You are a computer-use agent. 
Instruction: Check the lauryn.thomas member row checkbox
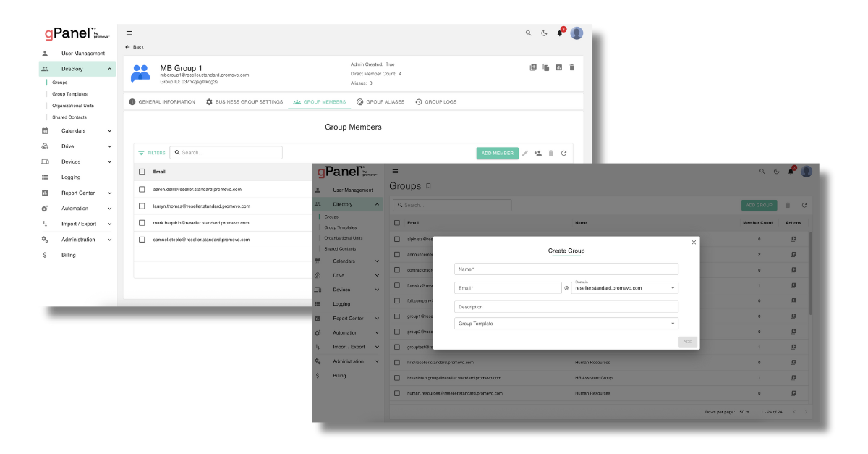tap(142, 206)
